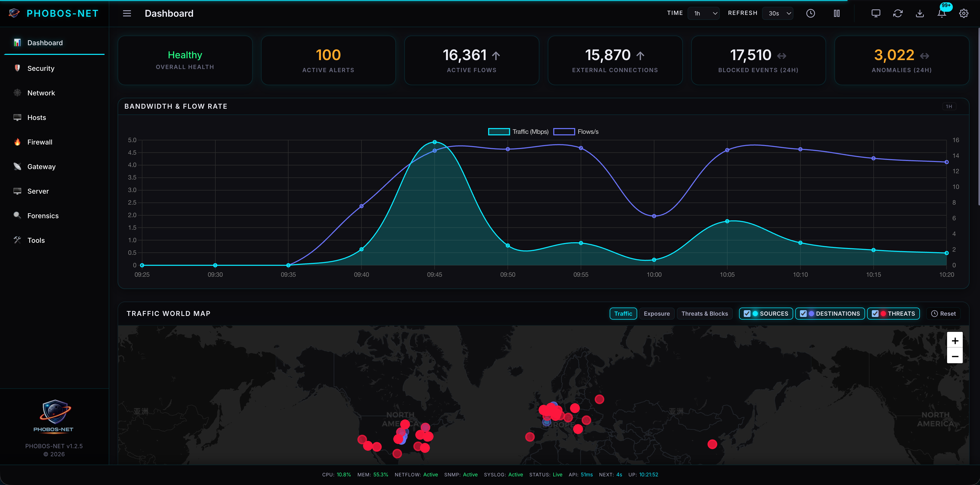Click the Active Alerts stat card

328,60
